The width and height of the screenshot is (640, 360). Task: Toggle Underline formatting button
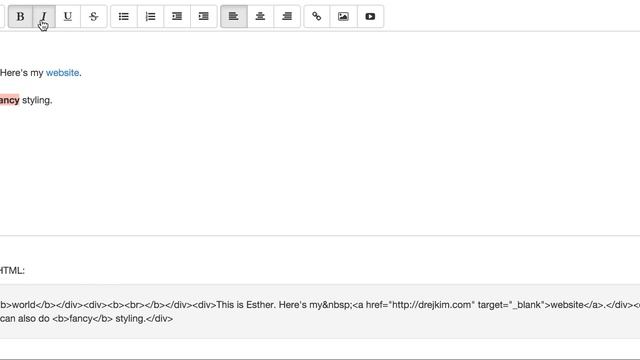tap(68, 16)
